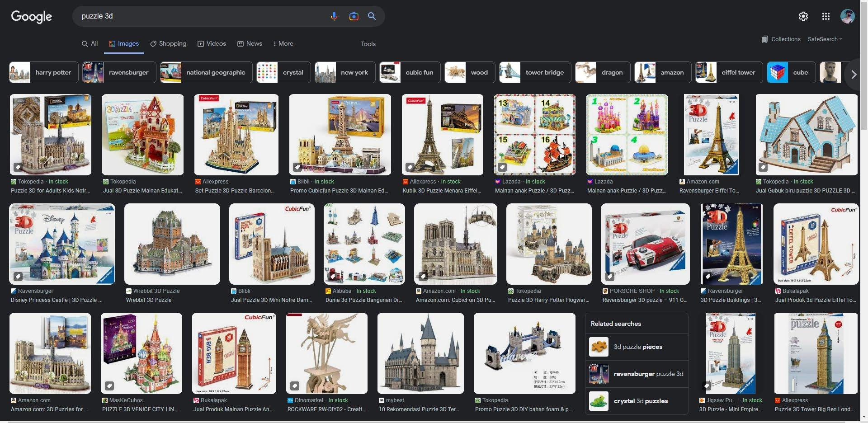
Task: Filter by 'eiffel tower' chip
Action: (x=729, y=72)
